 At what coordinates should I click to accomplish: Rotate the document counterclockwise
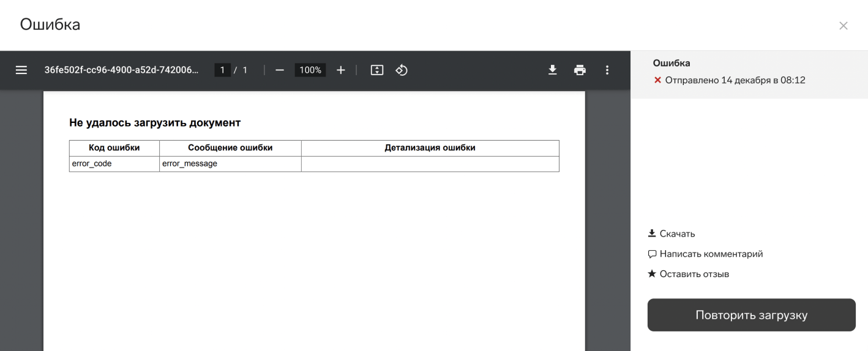(x=402, y=70)
